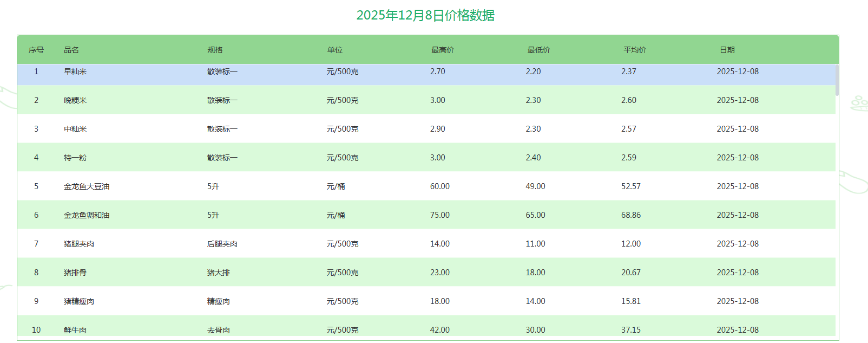Click the 晚粳米 product name
This screenshot has height=343, width=868.
coord(75,100)
